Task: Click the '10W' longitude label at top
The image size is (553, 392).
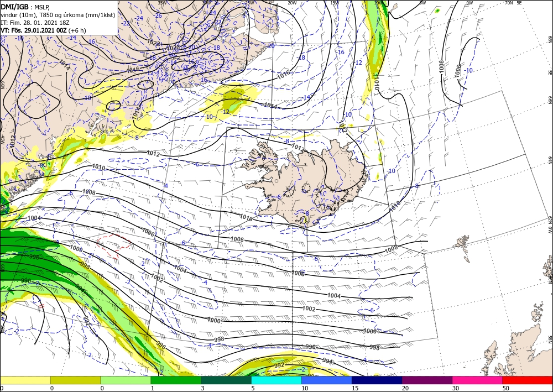Action: [x=378, y=3]
